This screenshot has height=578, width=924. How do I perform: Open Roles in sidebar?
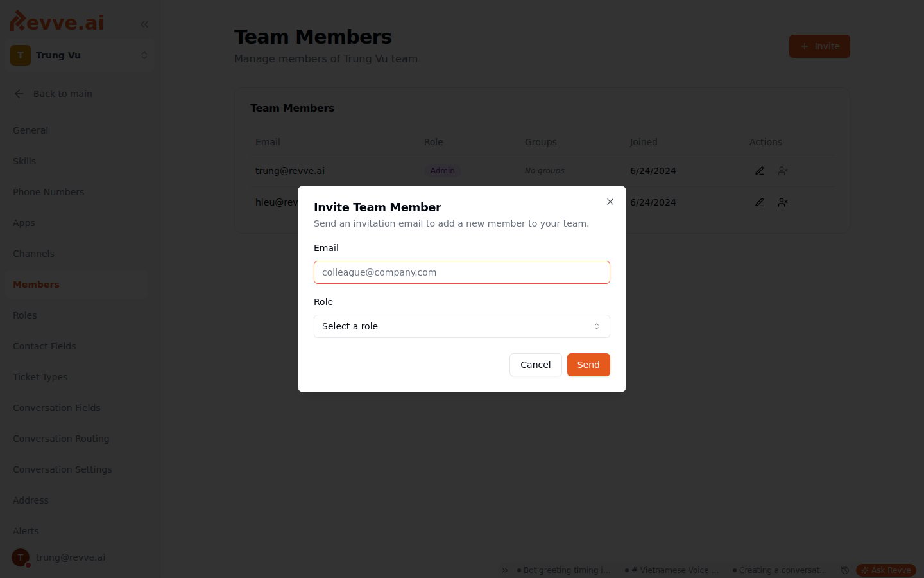[76, 315]
